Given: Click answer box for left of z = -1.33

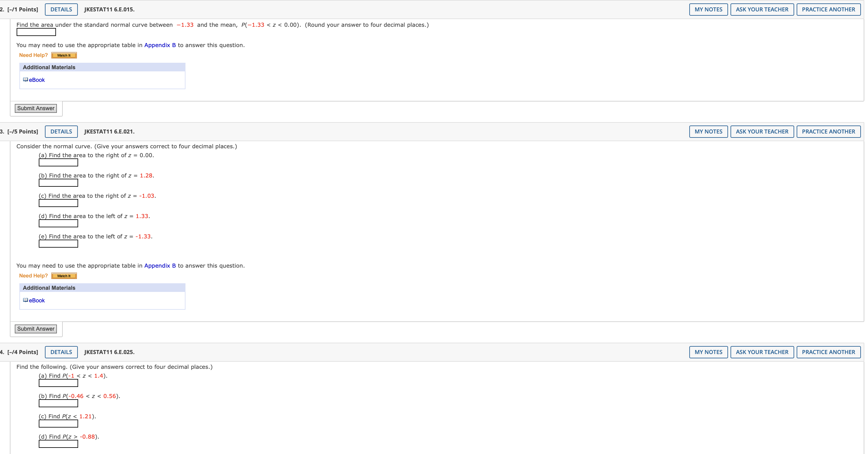Looking at the screenshot, I should (x=58, y=244).
